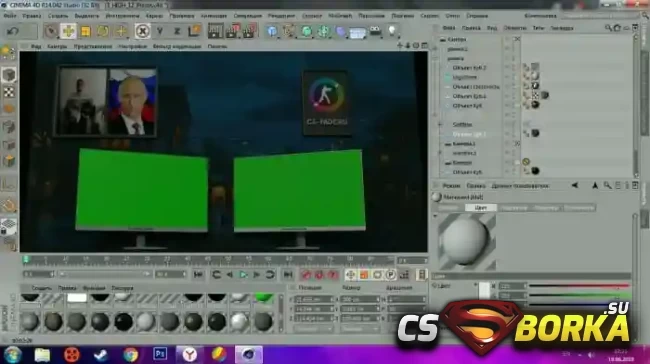Render the active view clapperboard icon
Viewport: 650px width, 364px height.
coord(215,31)
